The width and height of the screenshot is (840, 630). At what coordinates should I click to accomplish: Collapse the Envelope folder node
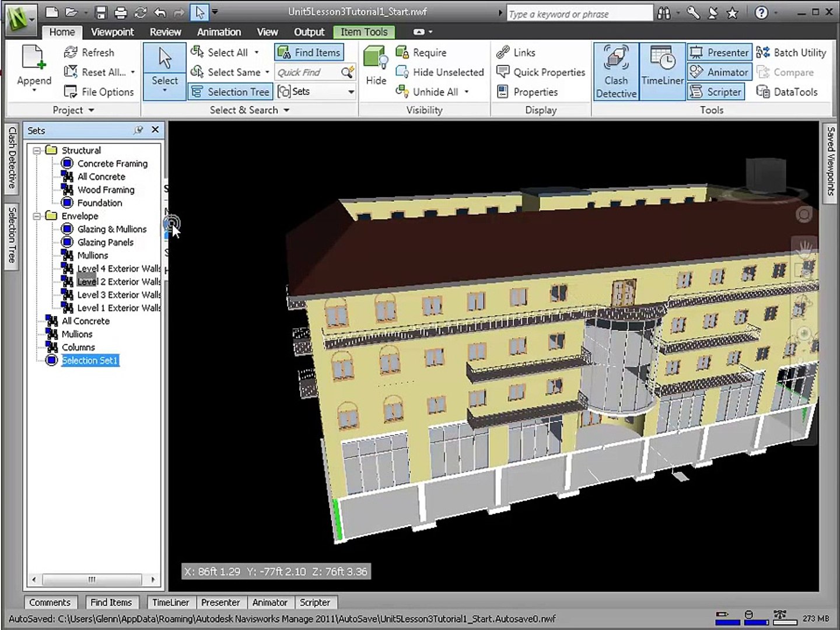(37, 216)
